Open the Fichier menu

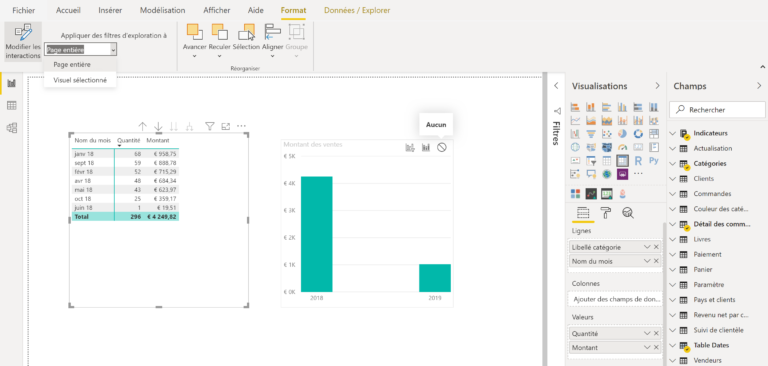click(24, 10)
